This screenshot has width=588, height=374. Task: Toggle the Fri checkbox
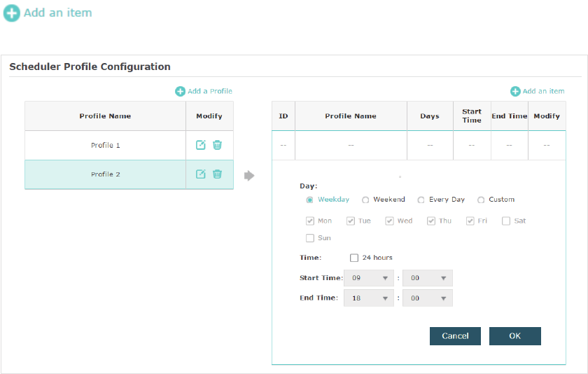click(470, 221)
